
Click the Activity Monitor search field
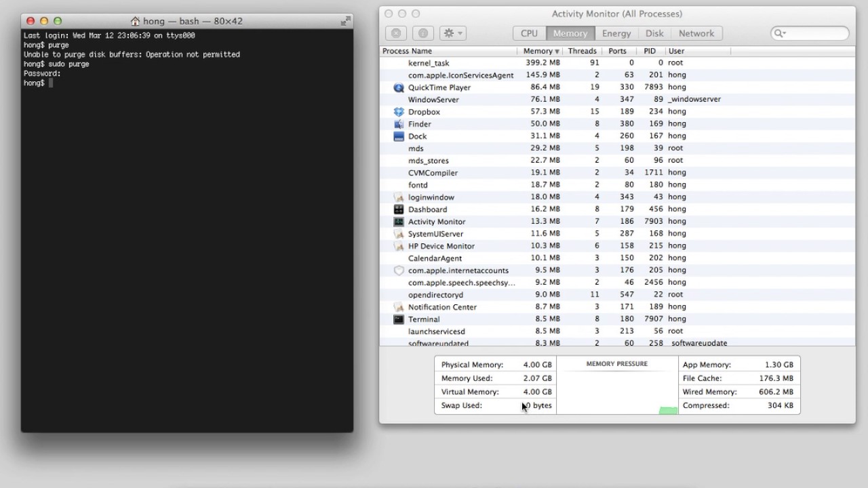coord(810,33)
